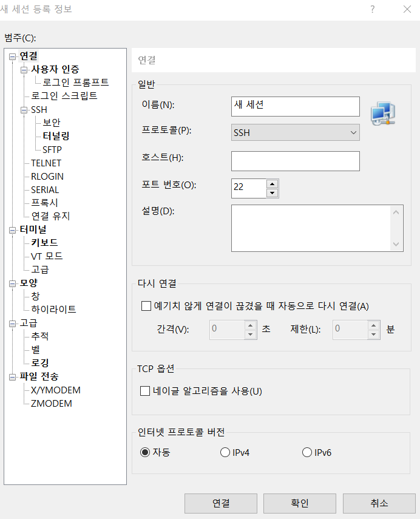Collapse the 터미널 tree node
420x519 pixels.
(x=13, y=230)
